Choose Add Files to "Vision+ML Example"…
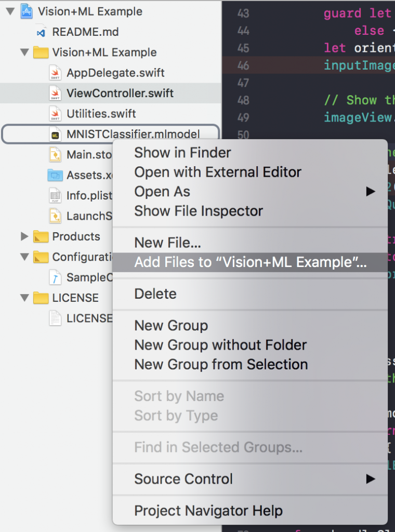Viewport: 395px width, 532px height. pos(250,262)
